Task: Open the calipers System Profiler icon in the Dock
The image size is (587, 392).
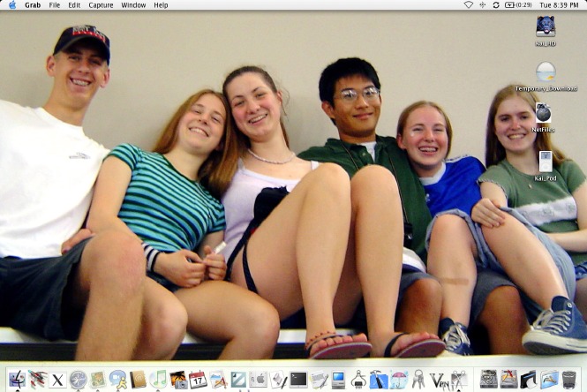Action: [x=358, y=380]
